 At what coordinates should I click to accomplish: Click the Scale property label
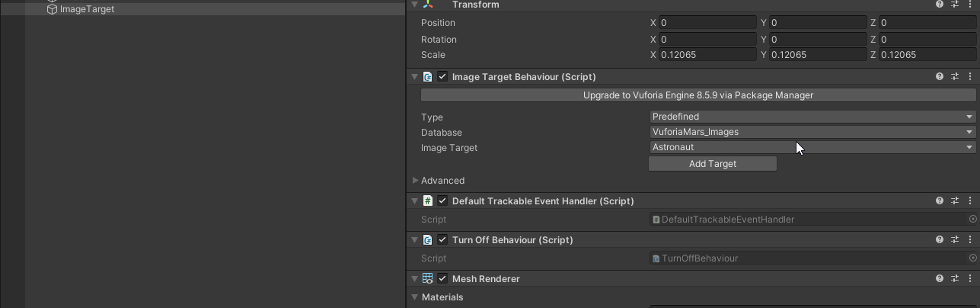433,55
